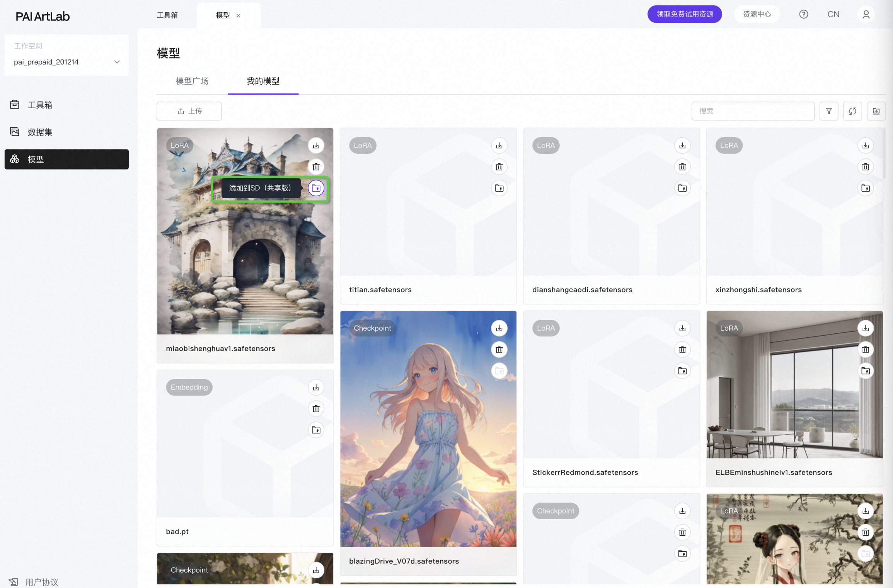The image size is (893, 588).
Task: Click 领取免费试用资源 button
Action: [x=684, y=14]
